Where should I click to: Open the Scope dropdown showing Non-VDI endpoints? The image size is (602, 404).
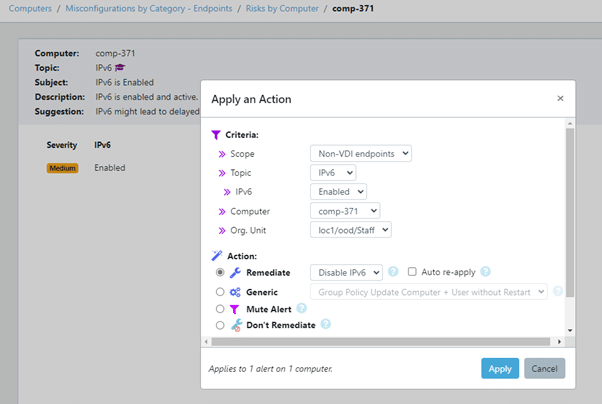tap(360, 154)
